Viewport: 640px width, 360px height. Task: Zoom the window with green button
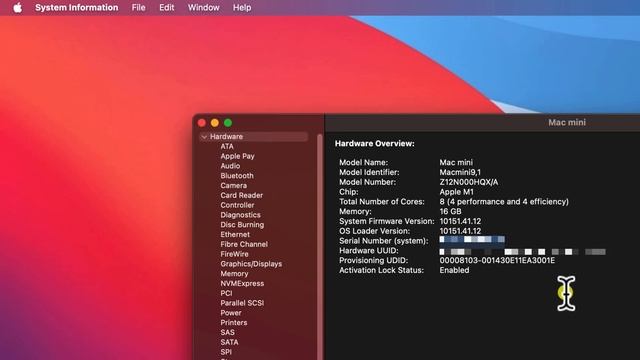228,123
